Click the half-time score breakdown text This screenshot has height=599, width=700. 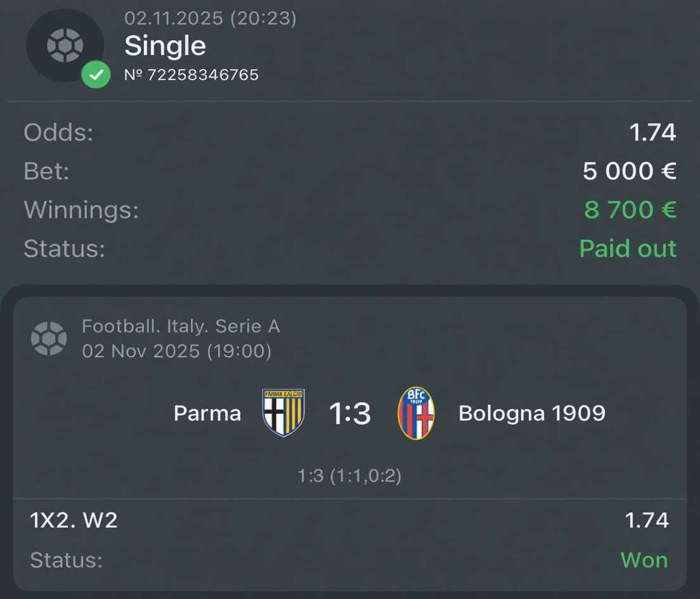pos(349,475)
